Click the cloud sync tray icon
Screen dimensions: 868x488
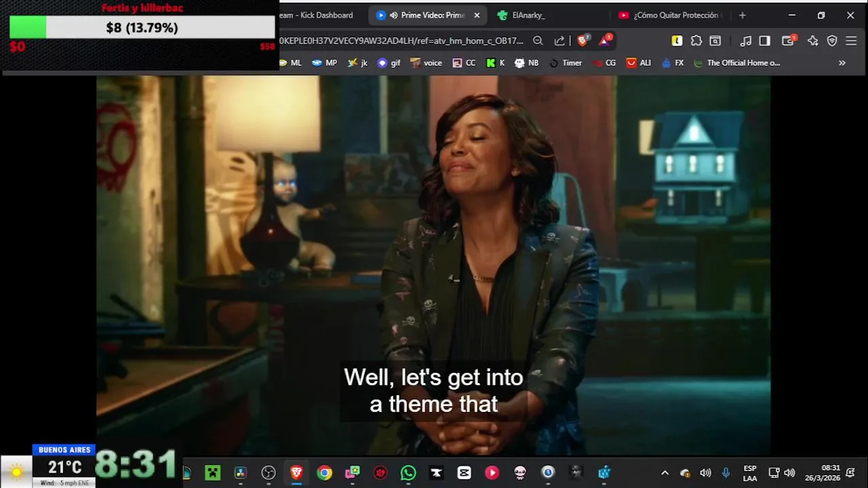pyautogui.click(x=685, y=472)
